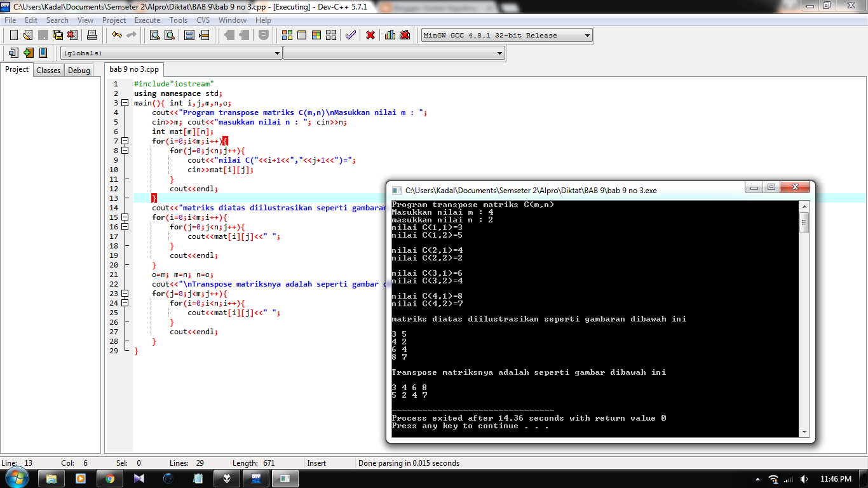Click the Save file toolbar icon
Screen dimensions: 868x488
coord(43,35)
